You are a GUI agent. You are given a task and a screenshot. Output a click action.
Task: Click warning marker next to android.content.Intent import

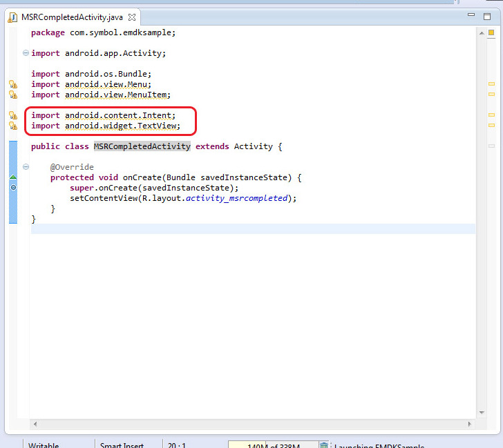[x=12, y=115]
